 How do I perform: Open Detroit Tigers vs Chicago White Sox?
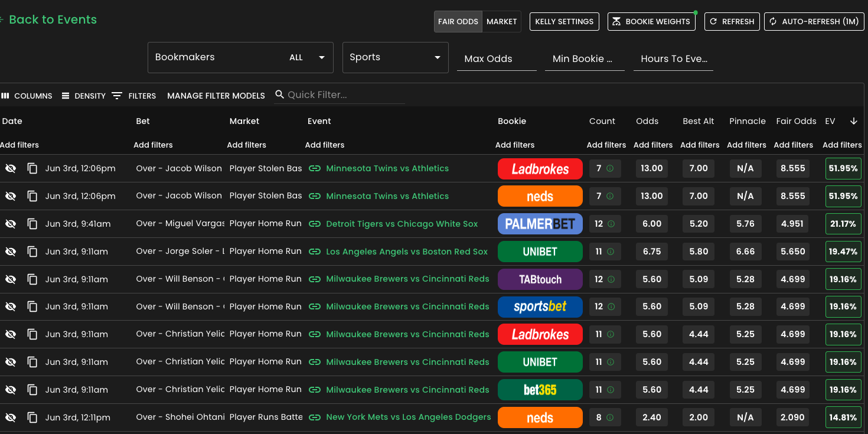click(402, 224)
